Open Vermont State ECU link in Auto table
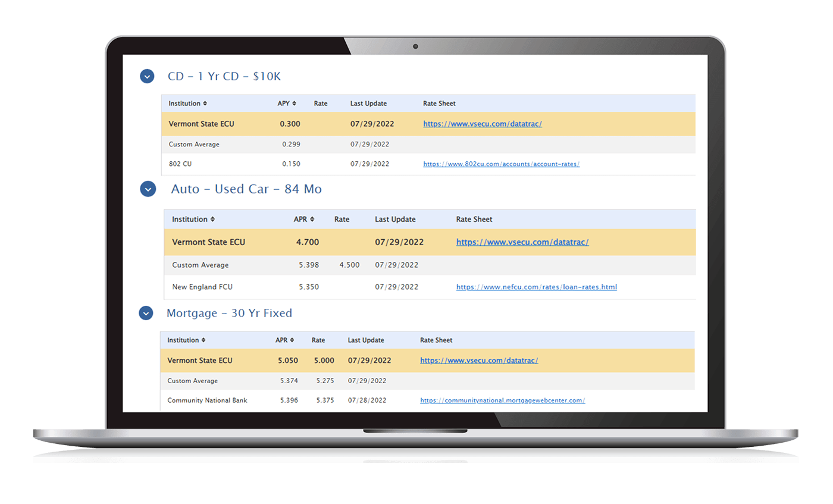 coord(522,242)
